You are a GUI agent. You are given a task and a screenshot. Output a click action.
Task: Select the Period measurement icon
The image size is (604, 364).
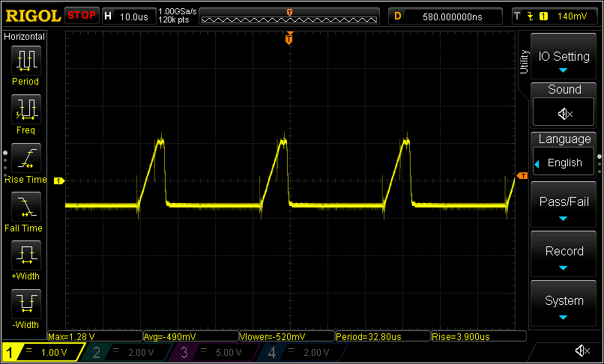(x=25, y=60)
